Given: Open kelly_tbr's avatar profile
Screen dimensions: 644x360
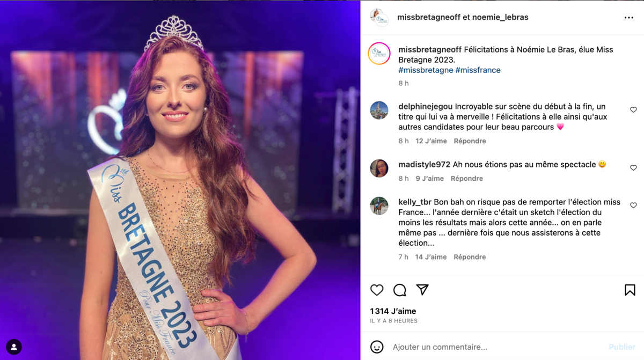Looking at the screenshot, I should [379, 206].
